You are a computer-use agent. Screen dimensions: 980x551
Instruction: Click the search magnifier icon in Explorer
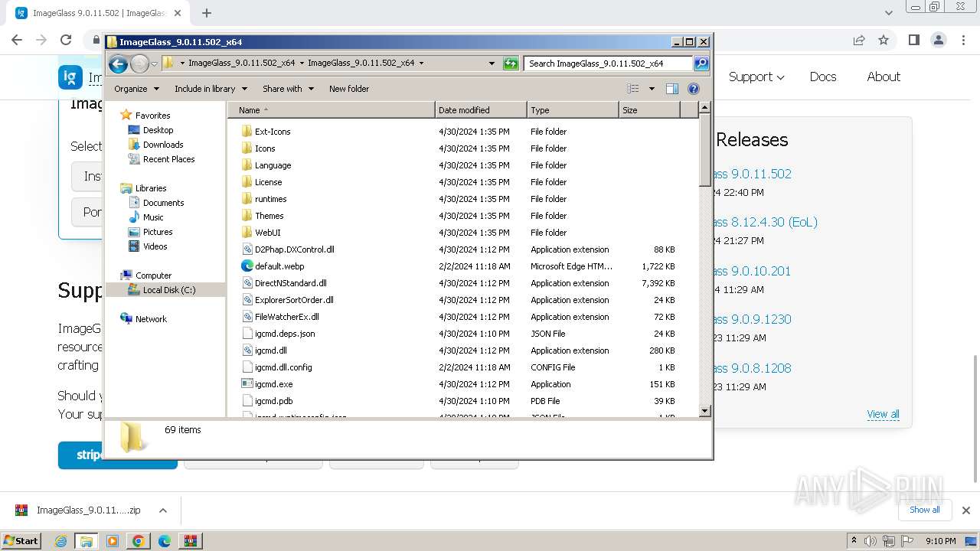(x=701, y=64)
